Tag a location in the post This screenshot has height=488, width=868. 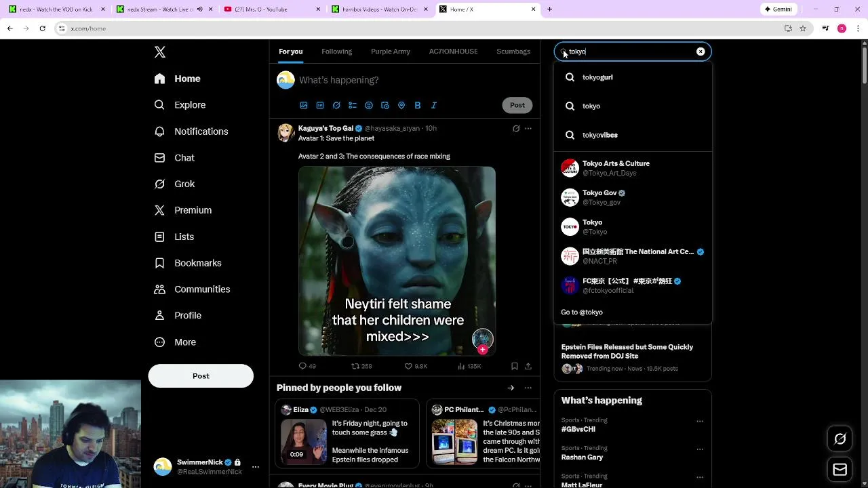(x=401, y=106)
